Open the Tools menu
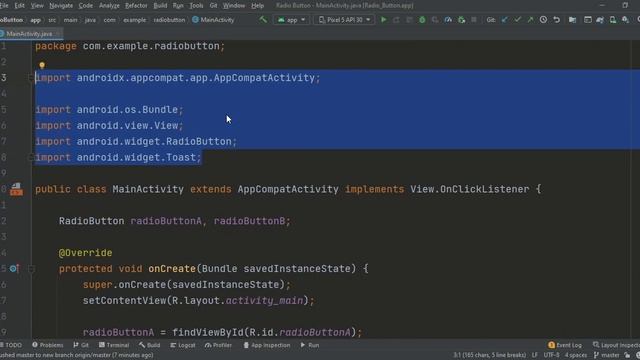This screenshot has height=360, width=640. click(196, 6)
